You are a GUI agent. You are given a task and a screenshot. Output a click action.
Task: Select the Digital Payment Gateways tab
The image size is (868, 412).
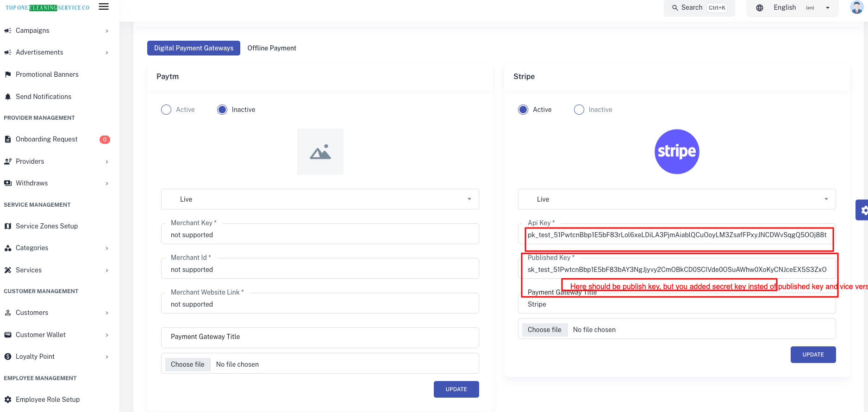194,48
